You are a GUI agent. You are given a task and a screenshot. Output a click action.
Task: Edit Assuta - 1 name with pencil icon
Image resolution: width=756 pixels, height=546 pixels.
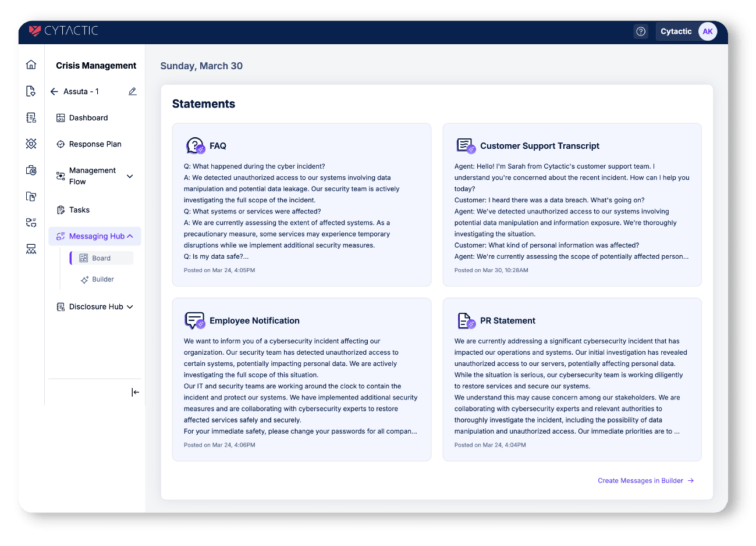point(133,91)
